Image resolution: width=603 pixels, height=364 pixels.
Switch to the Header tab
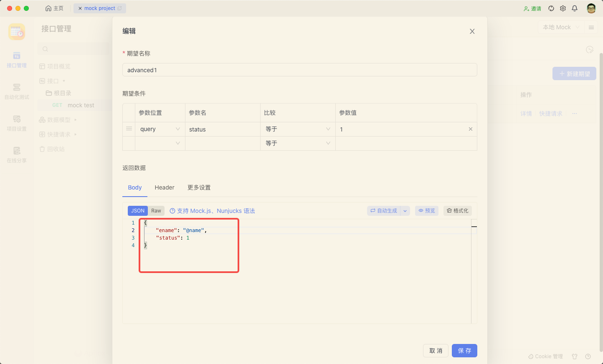pyautogui.click(x=164, y=187)
